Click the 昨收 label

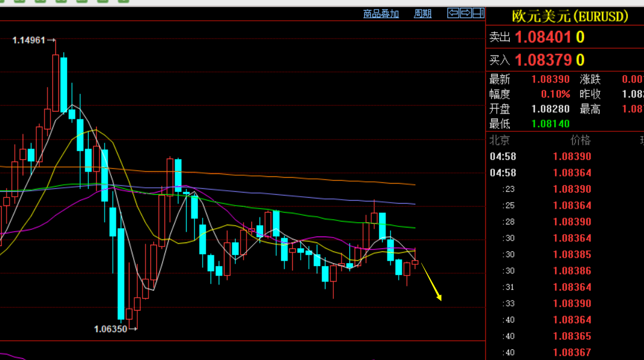pyautogui.click(x=590, y=94)
